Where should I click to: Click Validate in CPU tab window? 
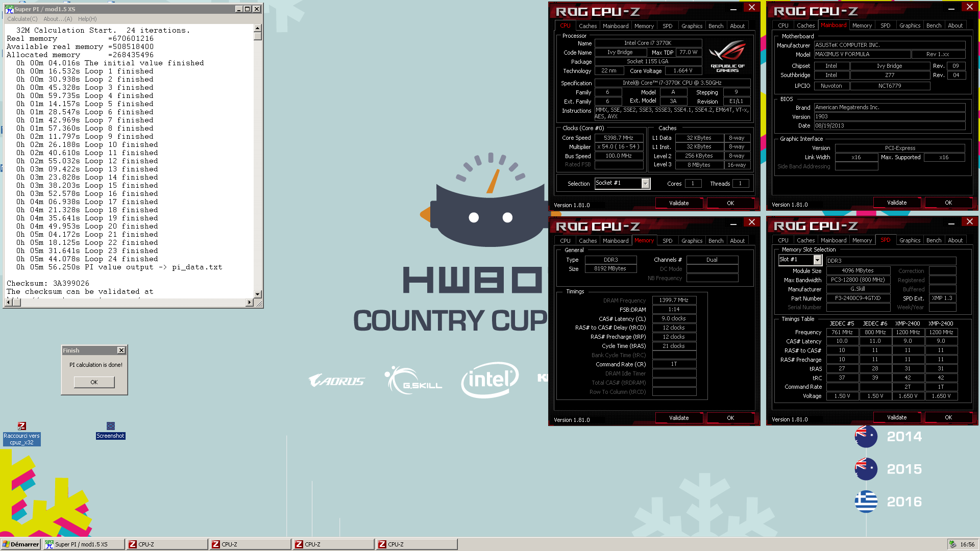[679, 203]
